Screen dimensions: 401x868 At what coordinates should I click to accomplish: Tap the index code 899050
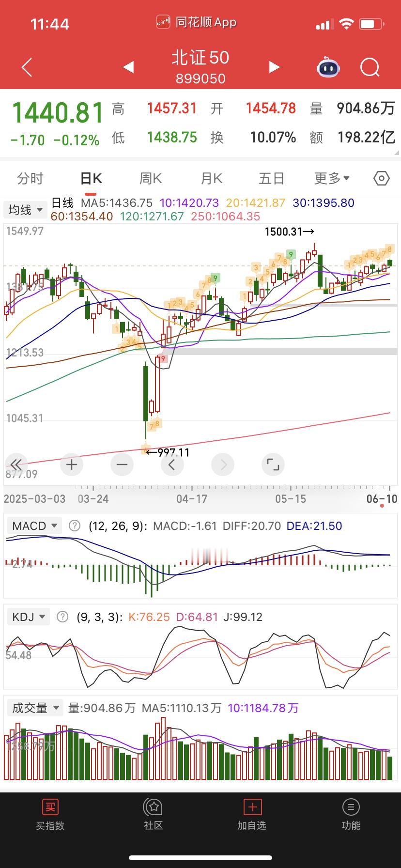pos(200,78)
